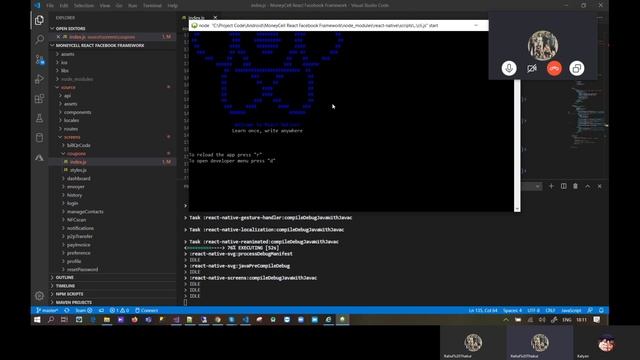
Task: Open the database view in activity bar
Action: point(39,138)
